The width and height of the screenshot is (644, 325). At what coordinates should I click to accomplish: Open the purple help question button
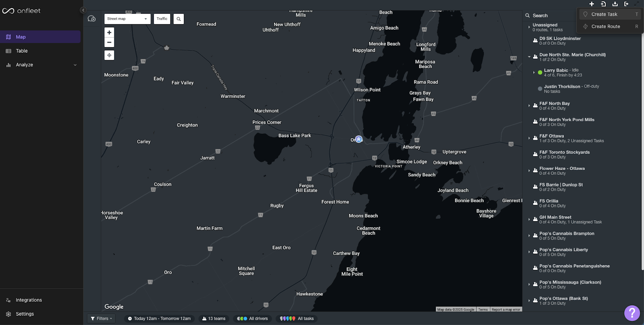coord(632,313)
